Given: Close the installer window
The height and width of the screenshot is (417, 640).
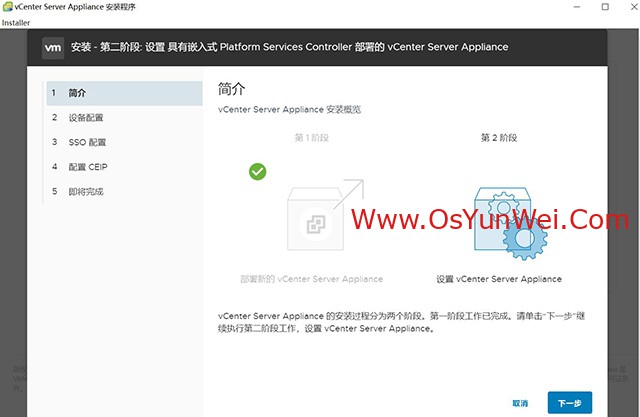Looking at the screenshot, I should coord(634,7).
